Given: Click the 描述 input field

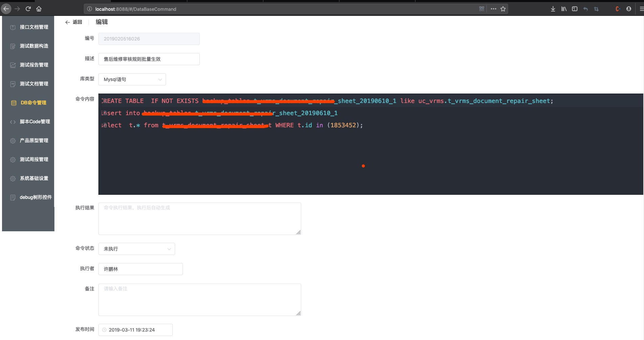Looking at the screenshot, I should tap(149, 59).
